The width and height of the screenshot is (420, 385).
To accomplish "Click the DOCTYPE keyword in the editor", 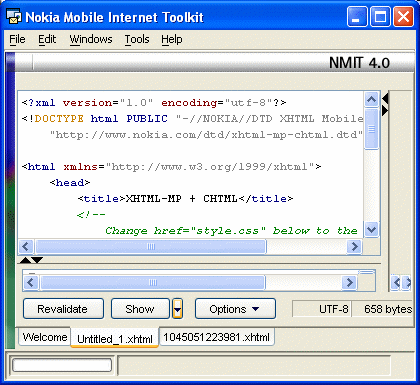I will [x=59, y=118].
